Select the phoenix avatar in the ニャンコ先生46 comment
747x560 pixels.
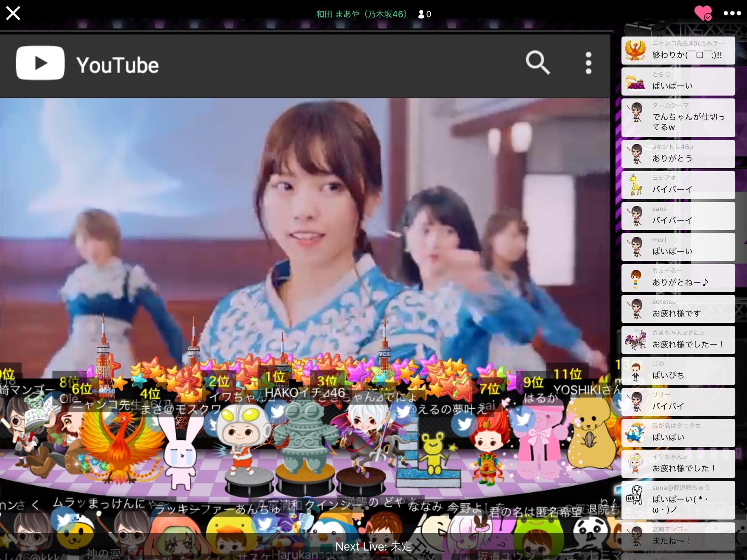click(635, 51)
